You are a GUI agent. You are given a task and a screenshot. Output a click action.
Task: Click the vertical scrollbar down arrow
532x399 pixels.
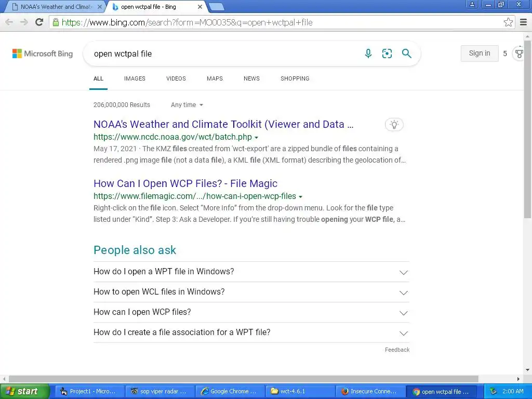click(528, 370)
